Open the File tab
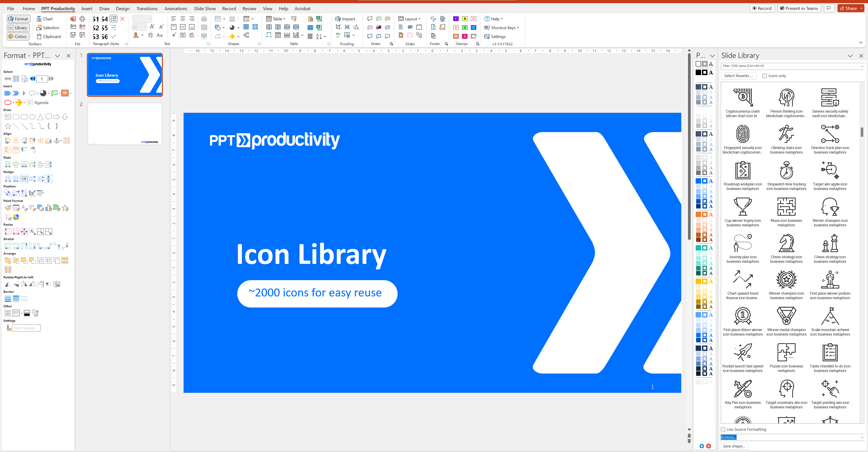Viewport: 868px width, 452px height. (x=11, y=8)
